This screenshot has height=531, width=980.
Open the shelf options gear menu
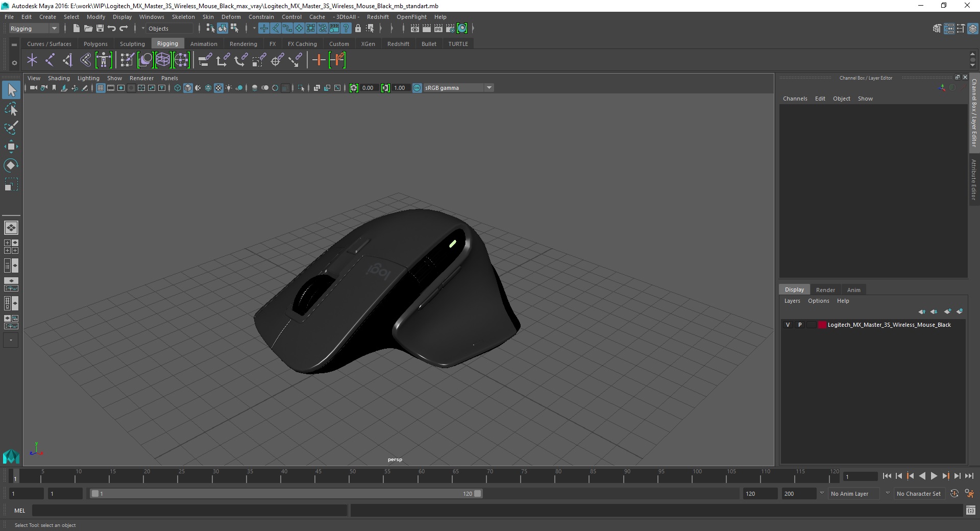(x=14, y=63)
